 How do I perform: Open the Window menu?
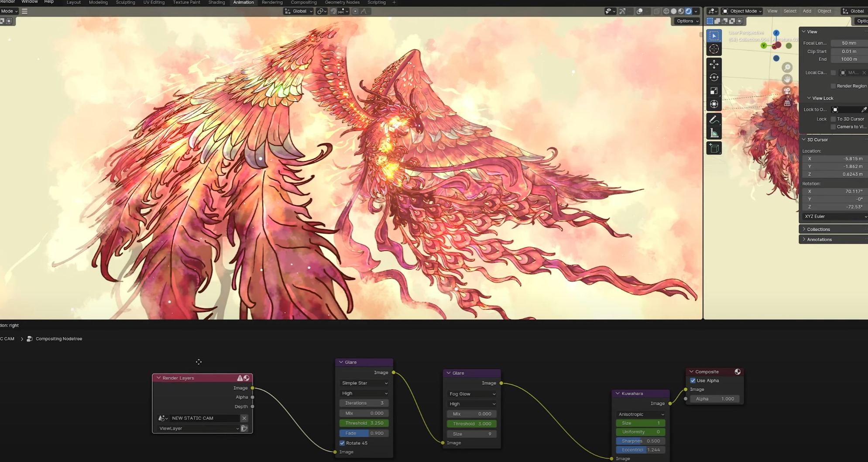(30, 2)
